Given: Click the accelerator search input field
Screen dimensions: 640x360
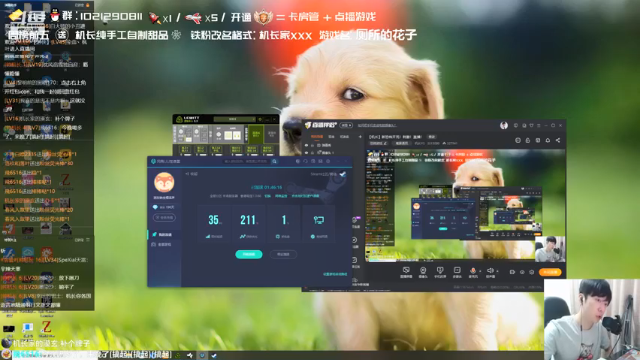Looking at the screenshot, I should [x=247, y=161].
